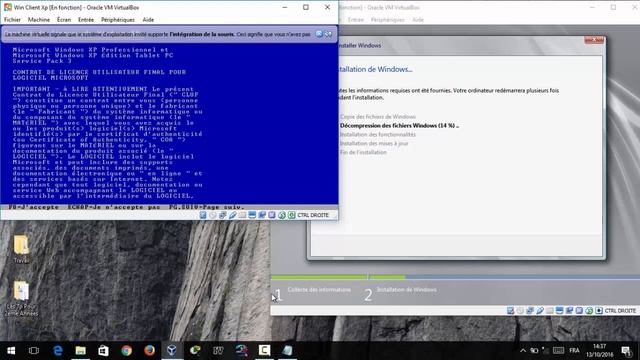The image size is (640, 360).
Task: Launch Firefox from taskbar
Action: click(x=149, y=351)
